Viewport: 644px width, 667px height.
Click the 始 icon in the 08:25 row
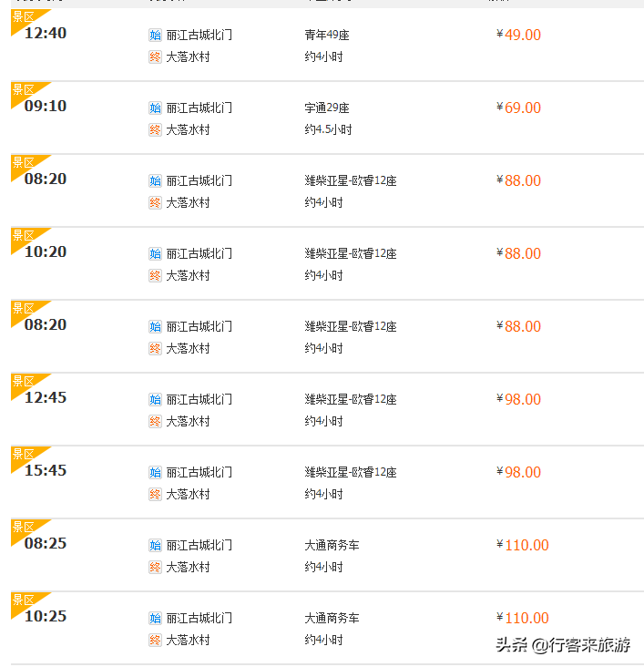point(155,545)
